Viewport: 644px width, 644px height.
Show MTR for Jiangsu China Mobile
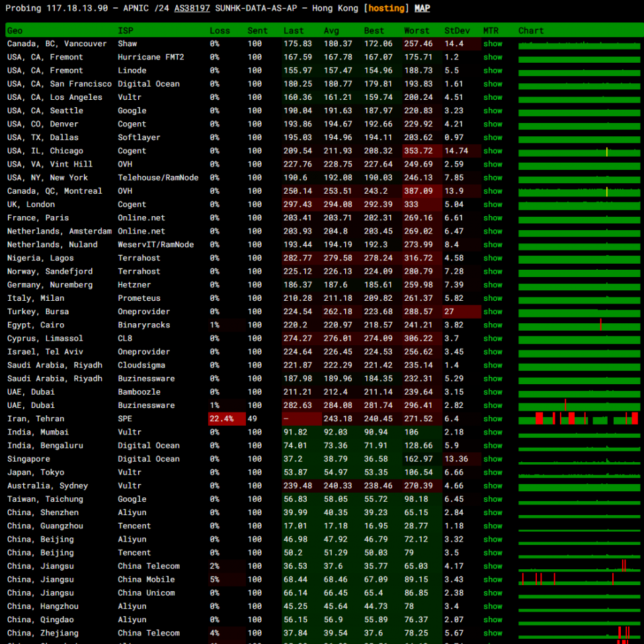(x=493, y=579)
